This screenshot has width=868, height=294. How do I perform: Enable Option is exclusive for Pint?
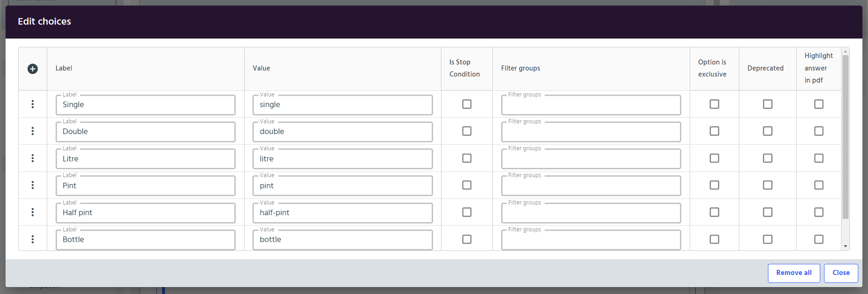[714, 185]
